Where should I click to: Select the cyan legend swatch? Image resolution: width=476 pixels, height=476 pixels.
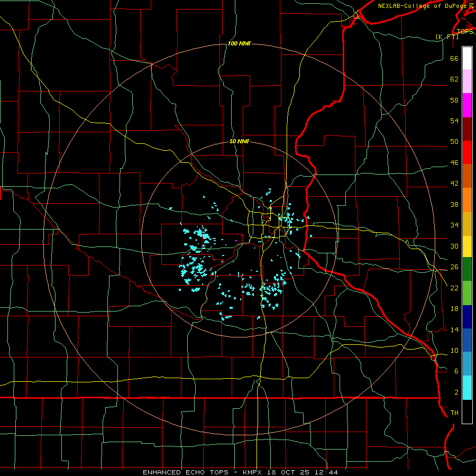click(x=467, y=388)
